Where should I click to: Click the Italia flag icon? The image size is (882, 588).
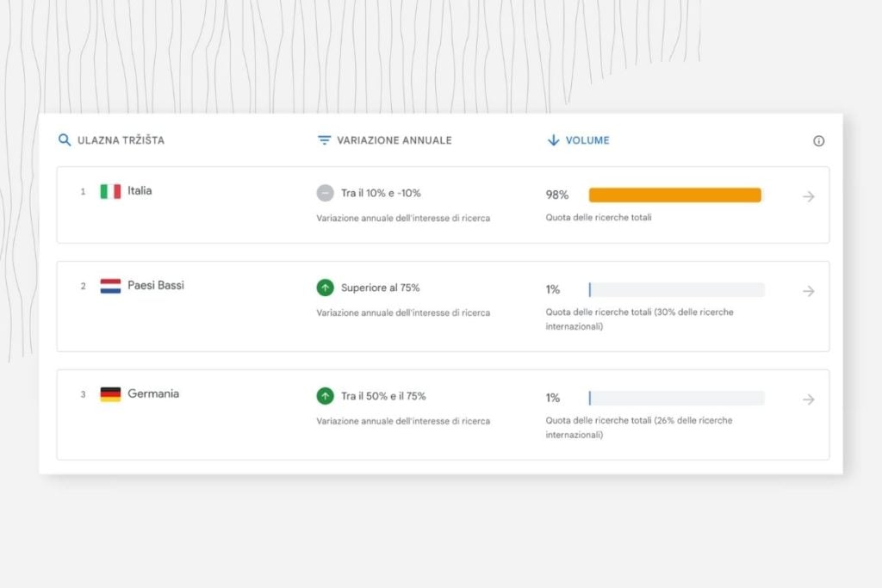tap(110, 192)
